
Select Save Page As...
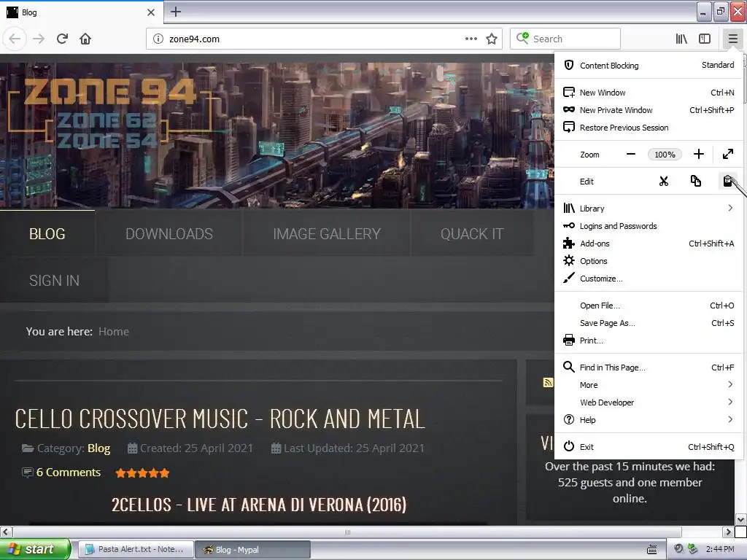point(649,323)
